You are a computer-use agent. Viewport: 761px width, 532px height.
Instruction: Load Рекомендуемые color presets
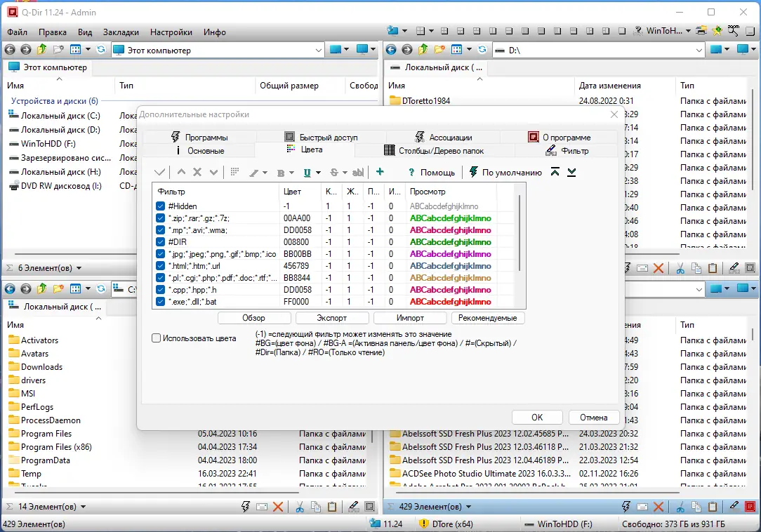tap(488, 318)
